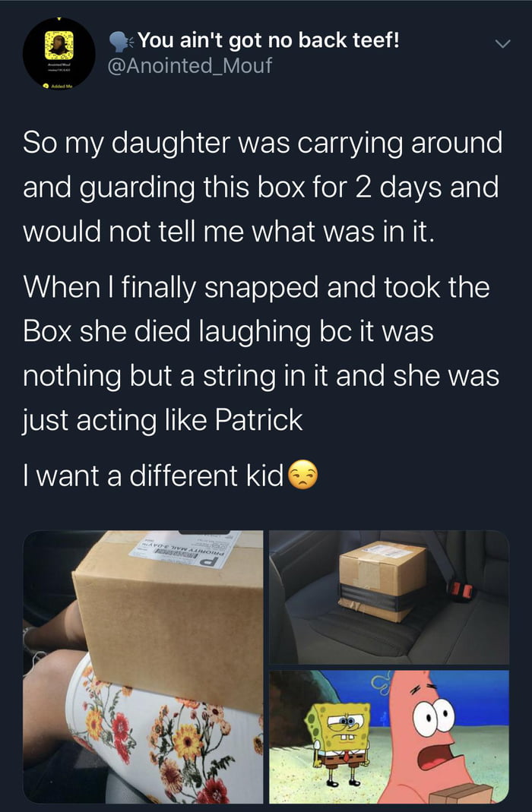The width and height of the screenshot is (532, 812).
Task: Expand tweet options chevron beside the name
Action: click(x=502, y=44)
